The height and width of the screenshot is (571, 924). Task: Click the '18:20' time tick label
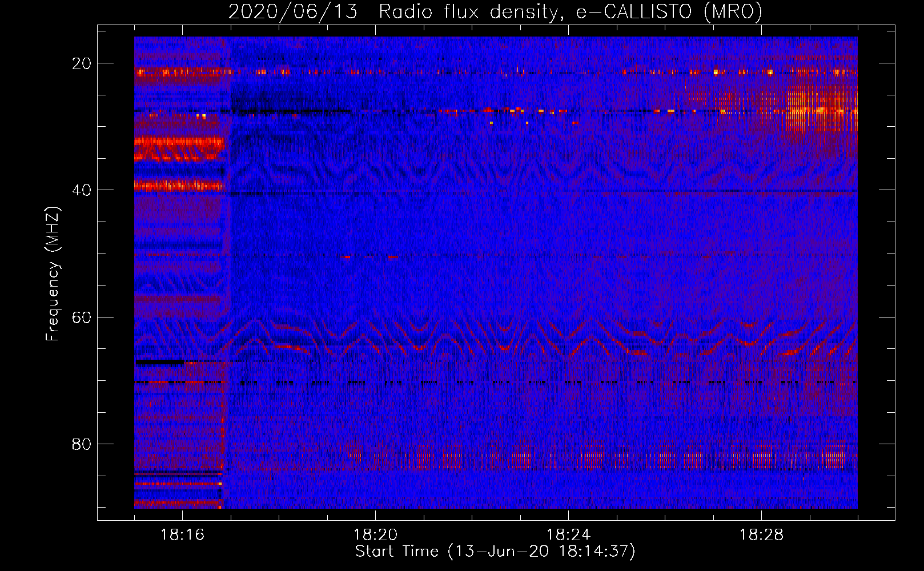coord(375,534)
